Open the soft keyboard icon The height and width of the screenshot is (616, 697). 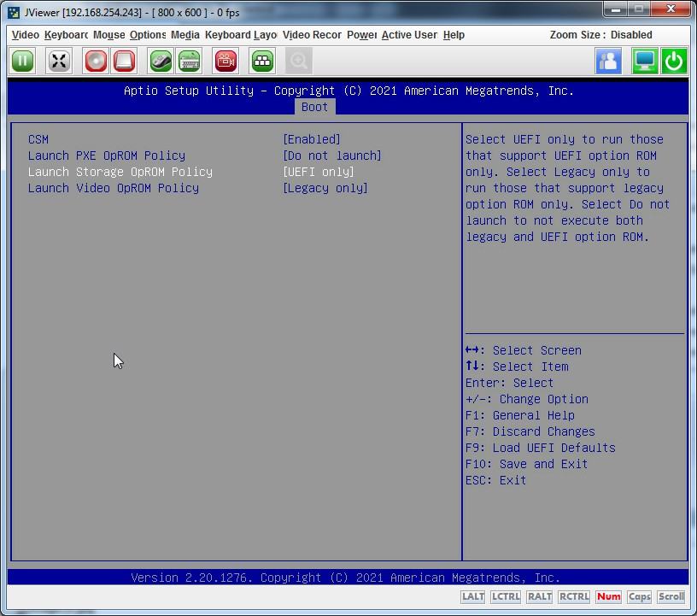point(190,61)
